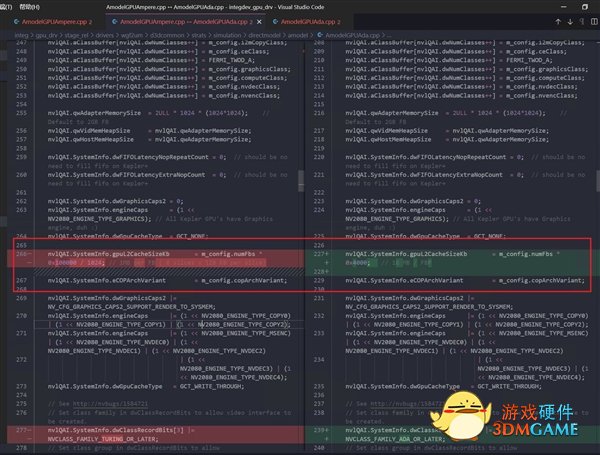
Task: Click the C++ file icon on the AmodelGPUAda.cpp tab
Action: (x=275, y=22)
